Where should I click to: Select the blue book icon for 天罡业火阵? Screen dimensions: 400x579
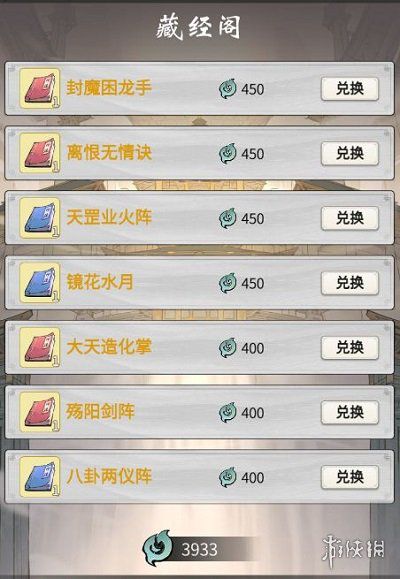point(40,218)
